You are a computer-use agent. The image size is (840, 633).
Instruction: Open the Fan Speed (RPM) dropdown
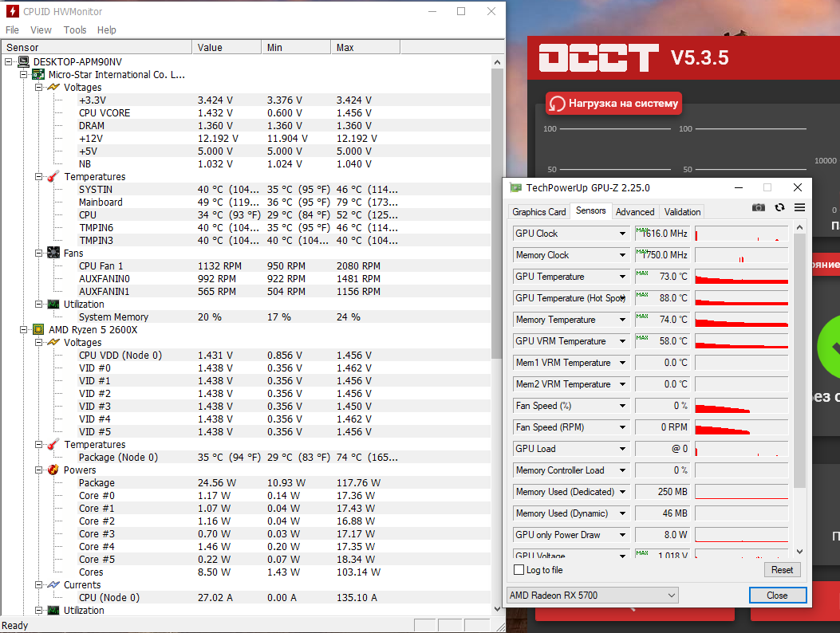pyautogui.click(x=622, y=427)
